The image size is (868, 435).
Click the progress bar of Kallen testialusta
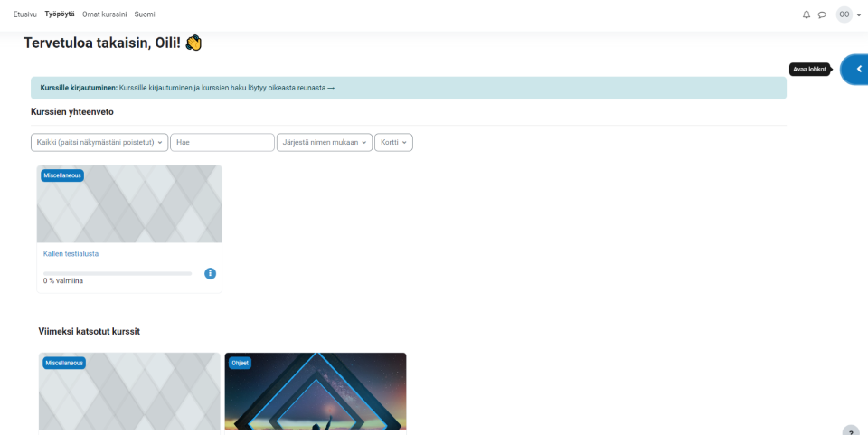[x=118, y=273]
